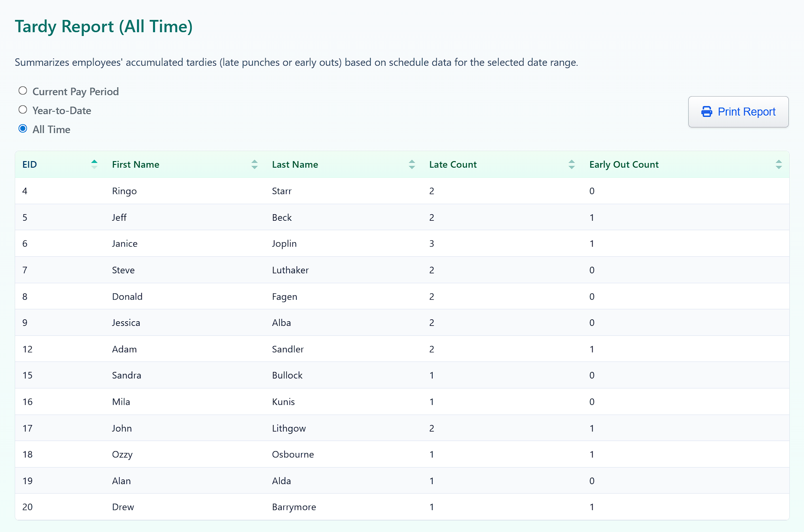Choose the Year-to-Date radio option
Viewport: 804px width, 532px height.
click(23, 110)
